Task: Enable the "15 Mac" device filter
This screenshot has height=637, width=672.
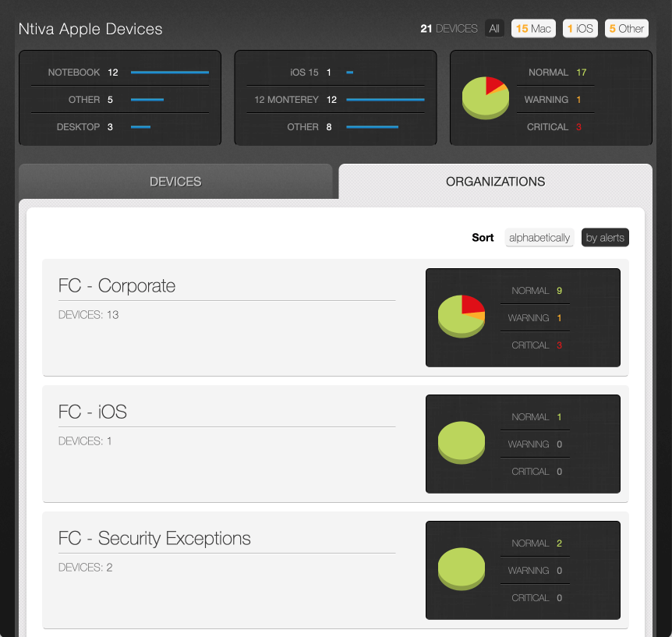Action: point(533,28)
